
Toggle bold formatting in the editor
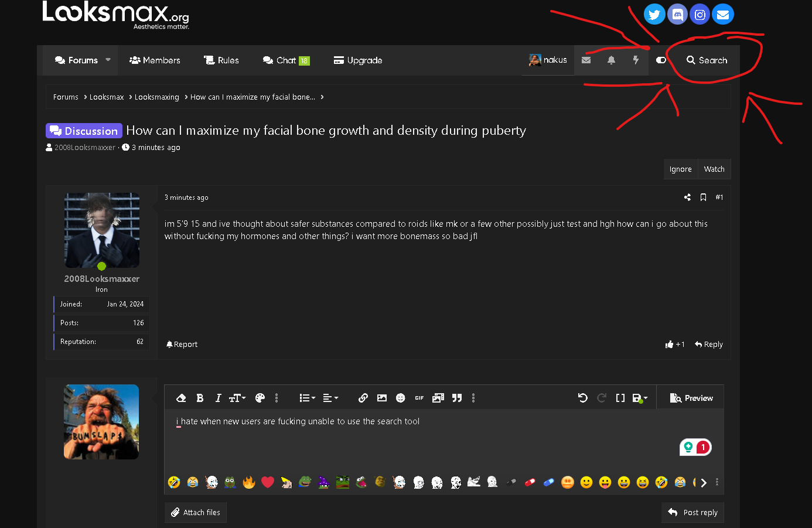(x=200, y=398)
